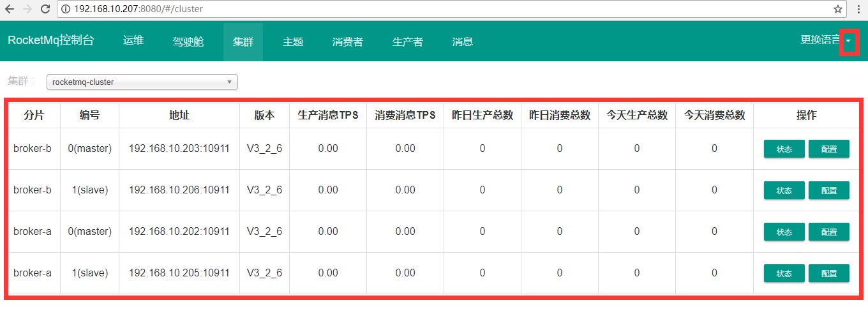Expand the rocketmq-cluster selector
Image resolution: width=868 pixels, height=330 pixels.
(142, 82)
